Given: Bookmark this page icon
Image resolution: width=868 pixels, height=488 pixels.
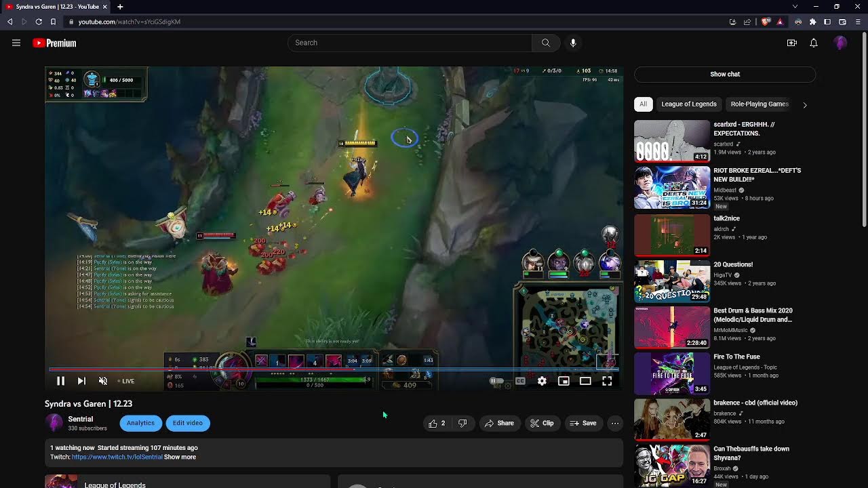Looking at the screenshot, I should click(x=53, y=22).
